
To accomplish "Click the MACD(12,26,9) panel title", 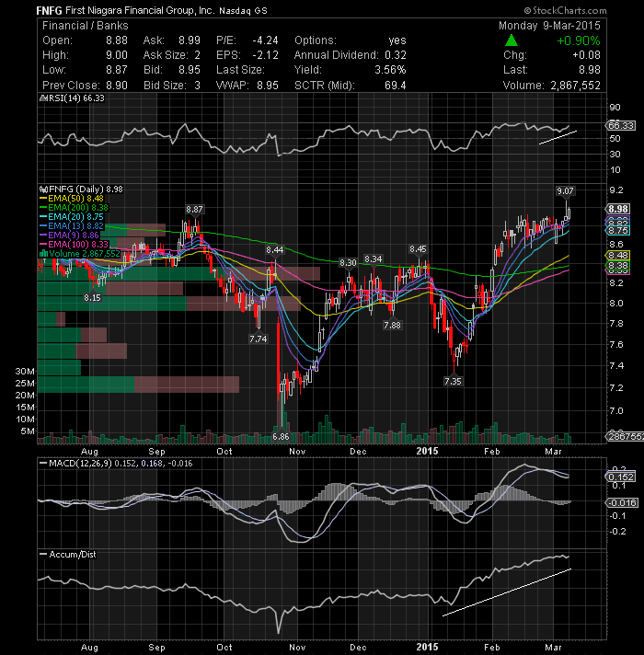I will click(80, 464).
